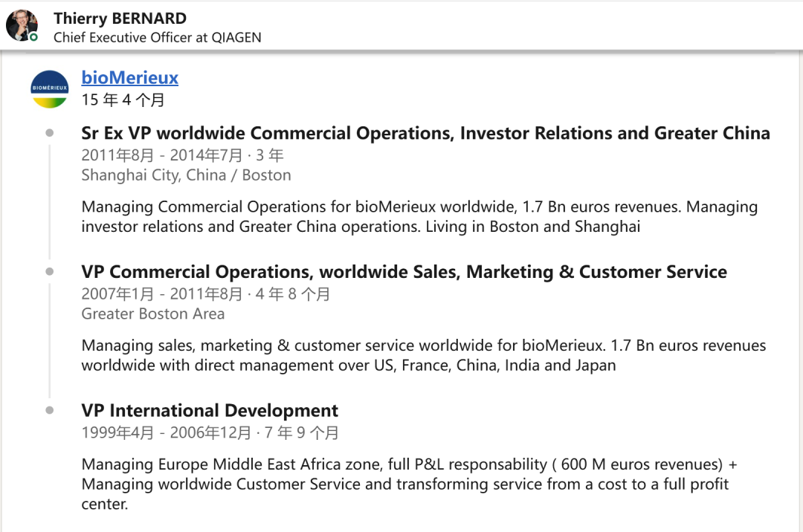The image size is (803, 532).
Task: Select the VP Commercial Operations, worldwide Sales title
Action: tap(404, 272)
